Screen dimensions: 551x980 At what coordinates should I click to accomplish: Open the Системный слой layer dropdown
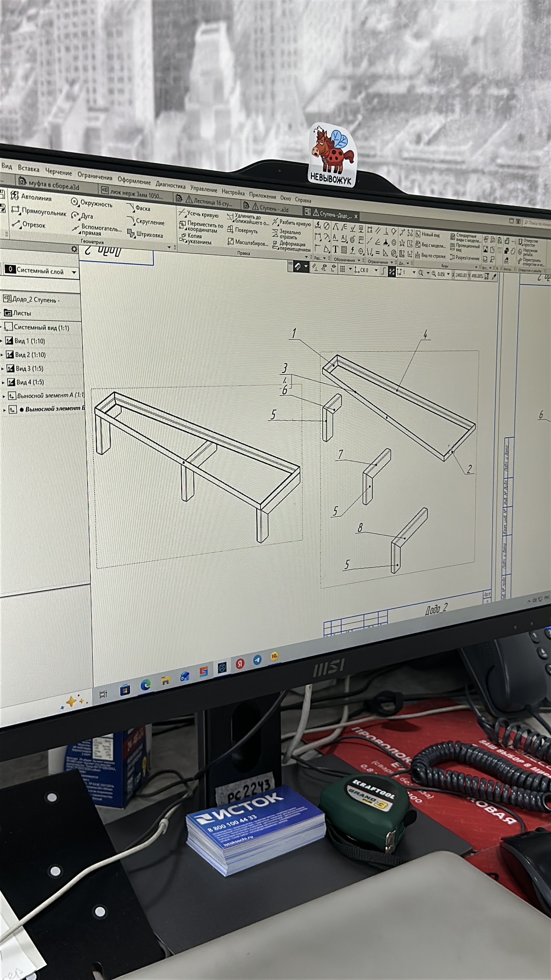[x=74, y=272]
